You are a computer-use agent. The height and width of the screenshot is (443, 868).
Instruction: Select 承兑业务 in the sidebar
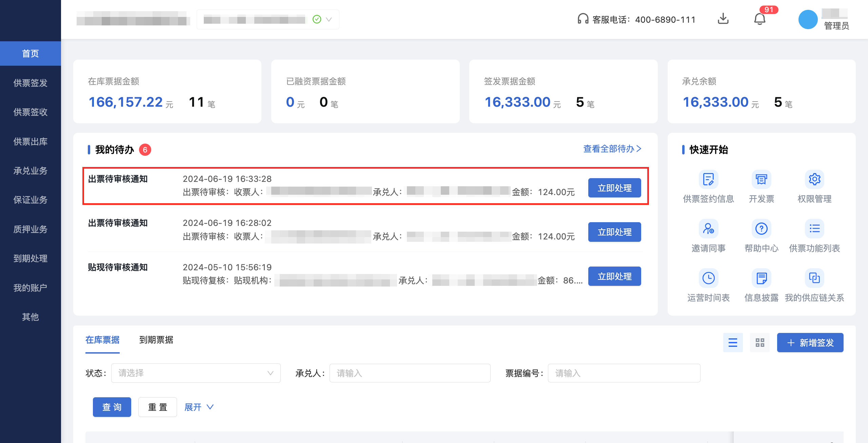coord(30,171)
